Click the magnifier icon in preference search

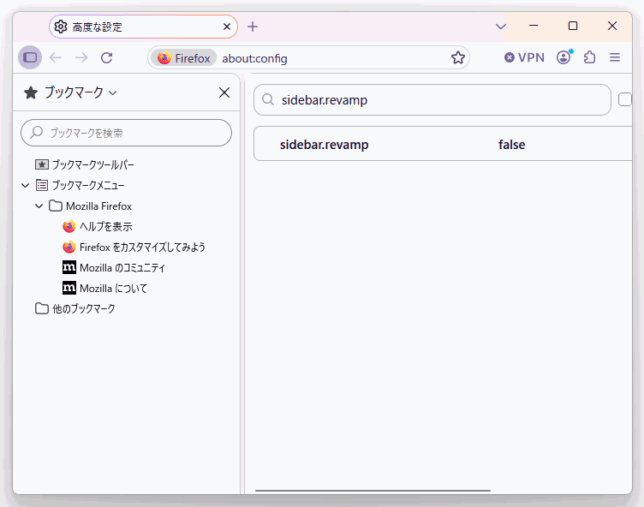(x=268, y=99)
